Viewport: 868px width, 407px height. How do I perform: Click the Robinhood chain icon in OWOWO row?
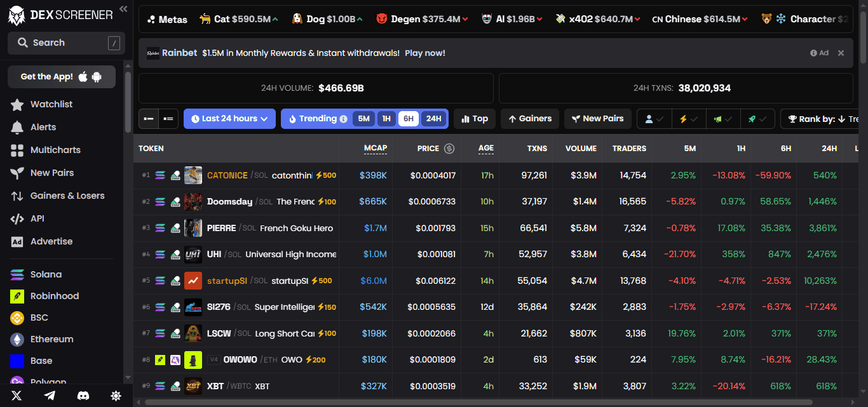pyautogui.click(x=159, y=360)
